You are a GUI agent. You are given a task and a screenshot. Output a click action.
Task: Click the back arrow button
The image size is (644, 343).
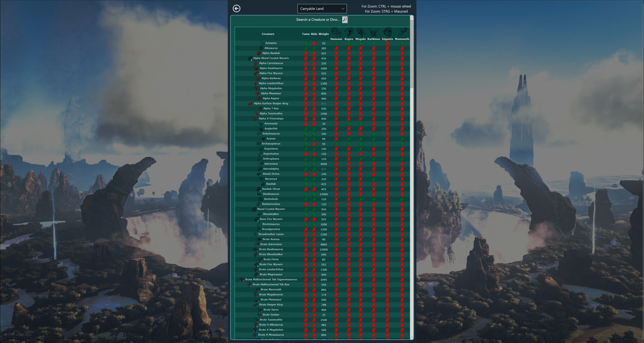pos(236,9)
